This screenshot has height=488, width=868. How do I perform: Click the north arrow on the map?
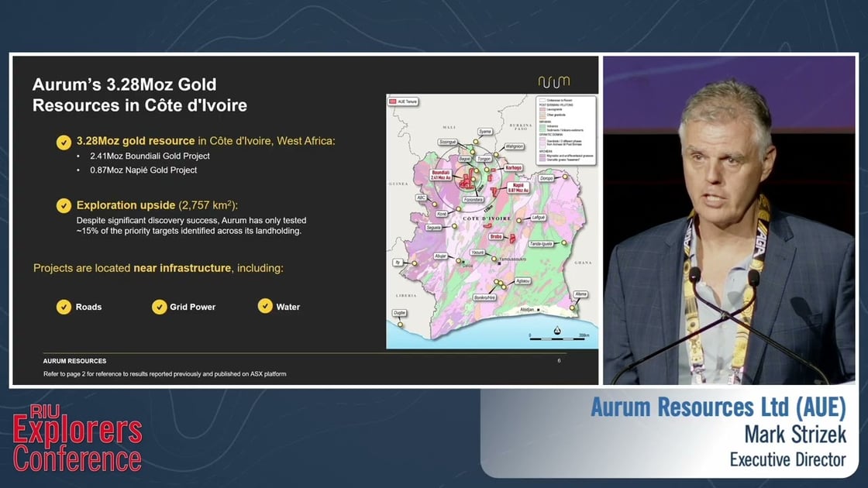pyautogui.click(x=557, y=331)
